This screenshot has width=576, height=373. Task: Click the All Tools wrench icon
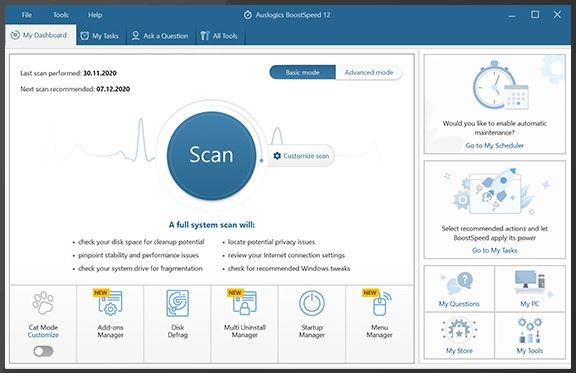coord(205,36)
